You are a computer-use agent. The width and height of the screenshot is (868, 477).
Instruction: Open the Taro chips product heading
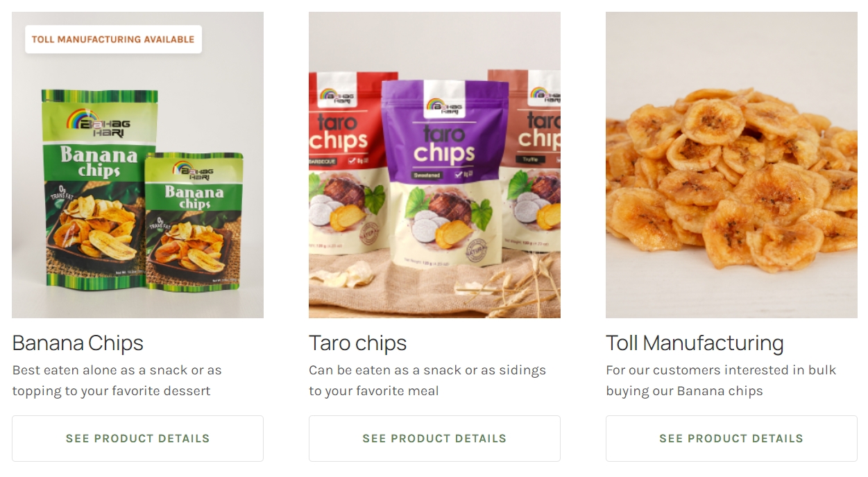358,343
